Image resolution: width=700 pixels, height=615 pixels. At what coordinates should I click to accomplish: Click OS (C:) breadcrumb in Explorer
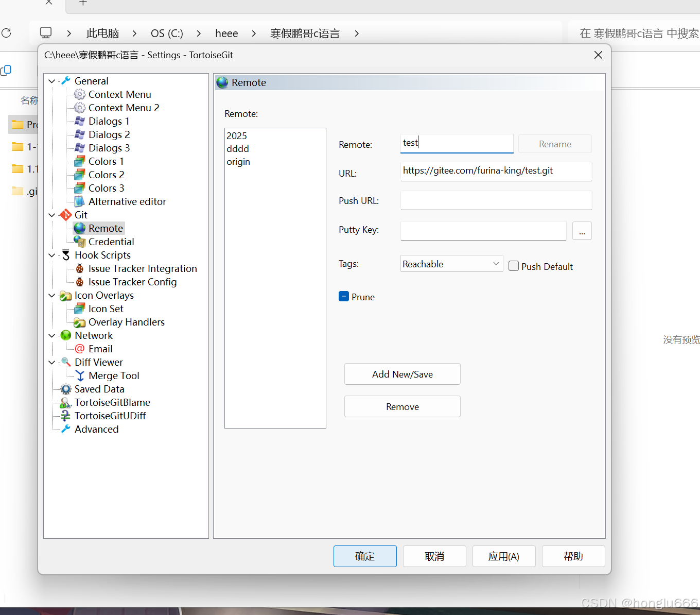coord(167,33)
